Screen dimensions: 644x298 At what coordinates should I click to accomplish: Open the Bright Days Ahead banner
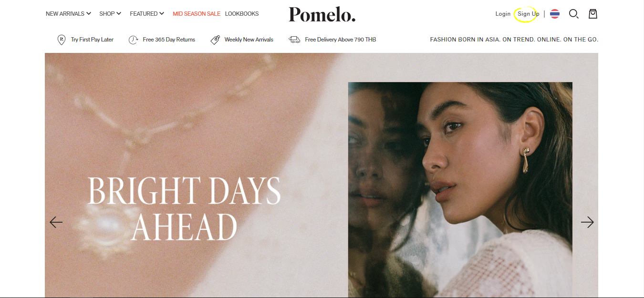322,175
